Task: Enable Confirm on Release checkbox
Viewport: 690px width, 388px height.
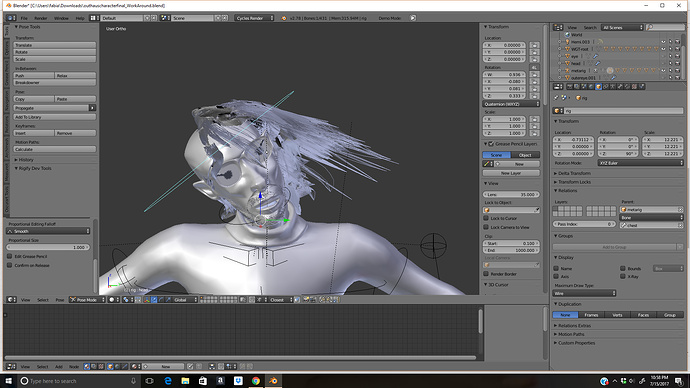Action: (x=10, y=265)
